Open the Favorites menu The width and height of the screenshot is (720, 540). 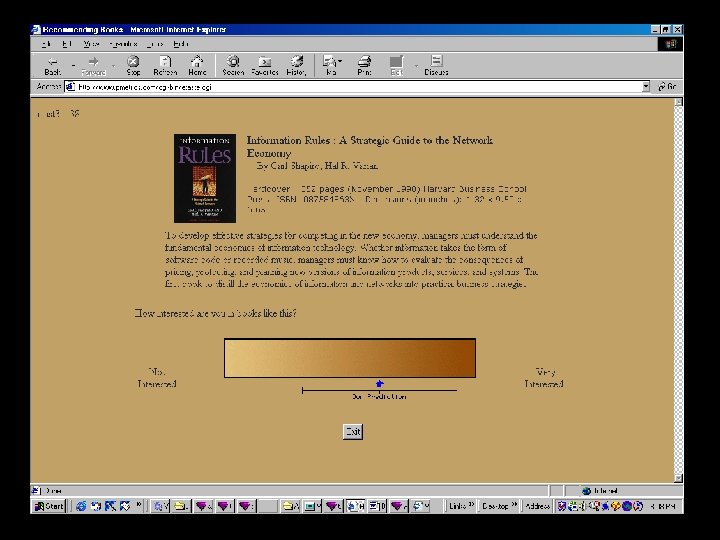tap(123, 44)
